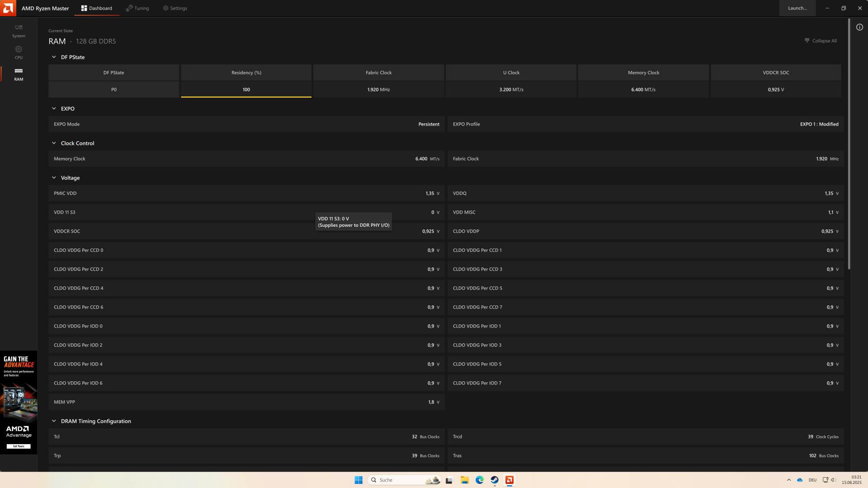Open File Explorer from the taskbar

[x=464, y=480]
